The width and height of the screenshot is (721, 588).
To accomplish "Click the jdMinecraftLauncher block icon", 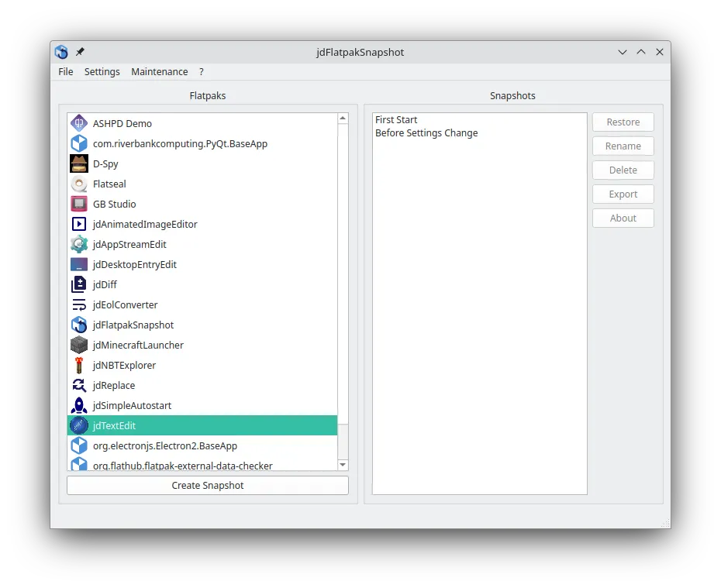I will click(79, 345).
